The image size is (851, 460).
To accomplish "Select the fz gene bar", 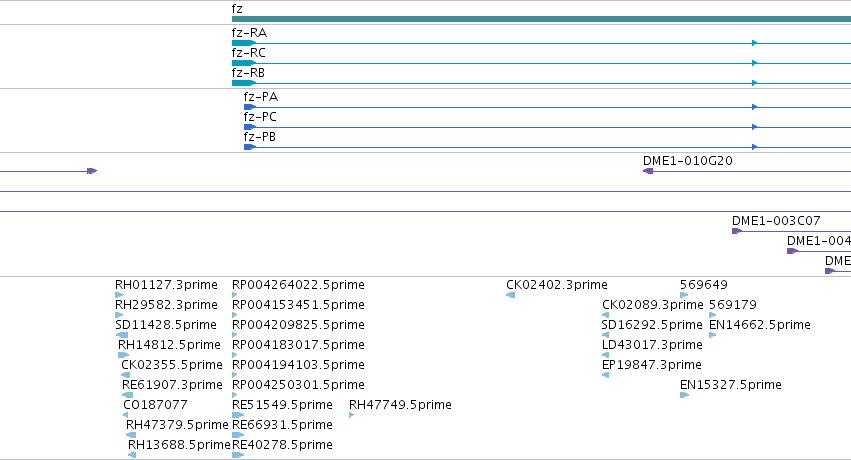I will 541,19.
